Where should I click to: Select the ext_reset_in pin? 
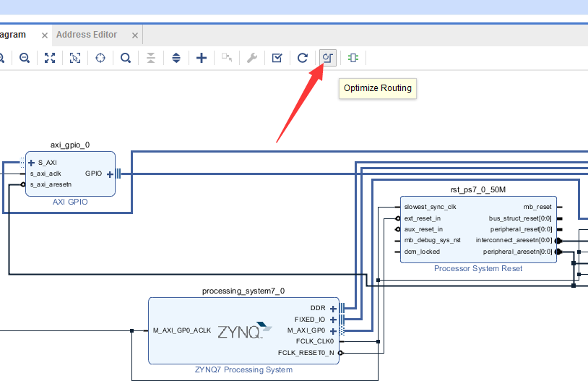pyautogui.click(x=423, y=218)
